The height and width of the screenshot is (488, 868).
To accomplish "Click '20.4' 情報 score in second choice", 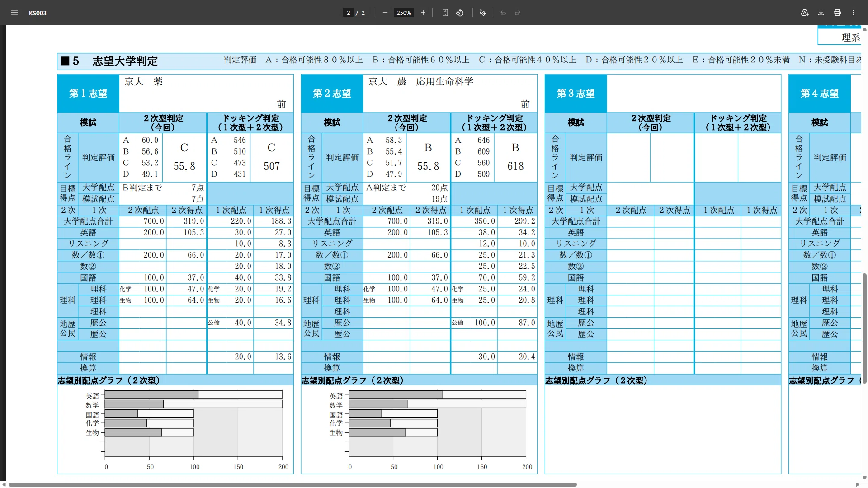I will [527, 357].
